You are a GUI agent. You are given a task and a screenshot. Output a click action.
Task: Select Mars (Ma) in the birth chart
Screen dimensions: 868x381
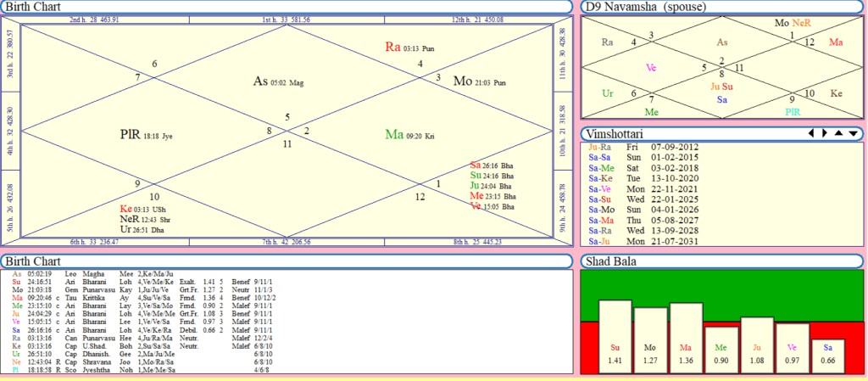tap(394, 133)
